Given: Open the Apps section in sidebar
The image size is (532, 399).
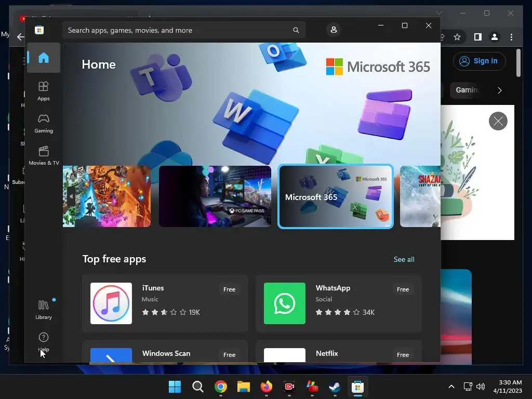Looking at the screenshot, I should [x=44, y=91].
